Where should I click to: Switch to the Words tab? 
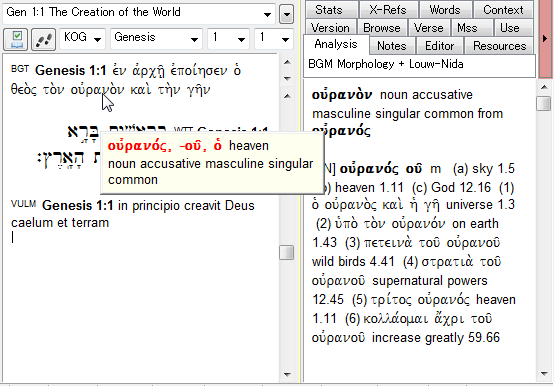[x=445, y=10]
